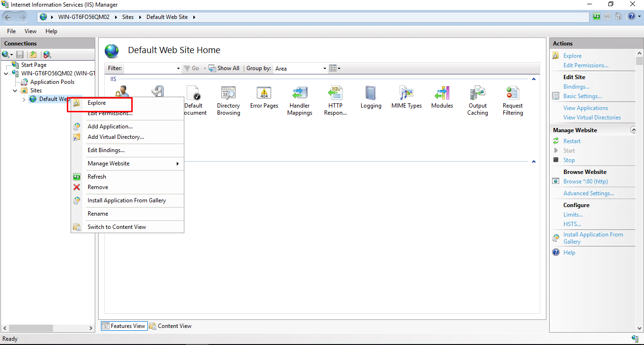Image resolution: width=644 pixels, height=345 pixels.
Task: Open Advanced Settings link
Action: tap(589, 193)
